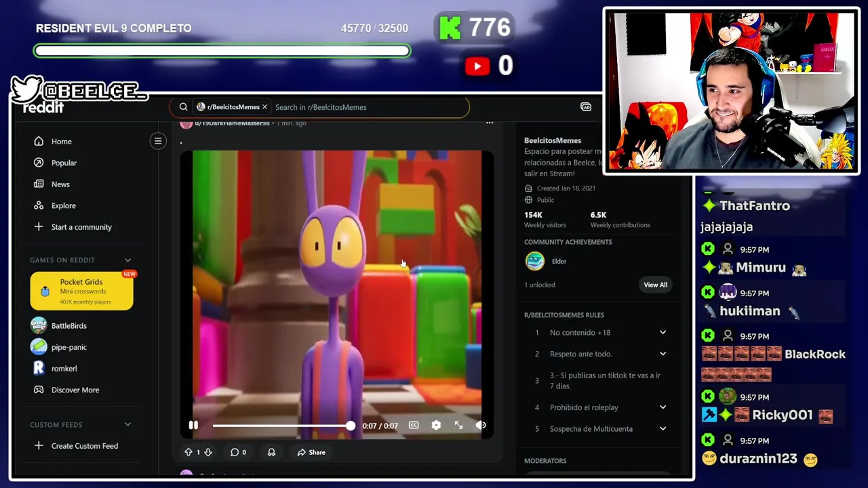This screenshot has width=868, height=488.
Task: Collapse the Custom Feeds section
Action: click(127, 425)
